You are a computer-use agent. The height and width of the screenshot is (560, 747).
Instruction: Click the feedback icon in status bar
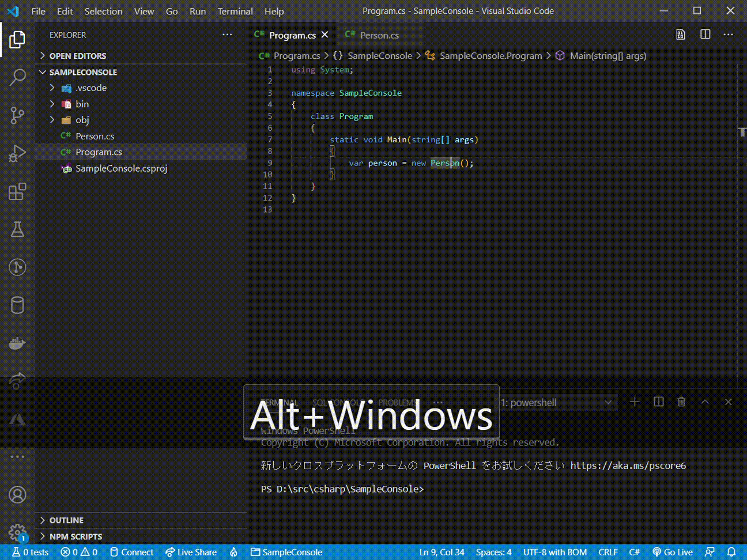click(710, 552)
